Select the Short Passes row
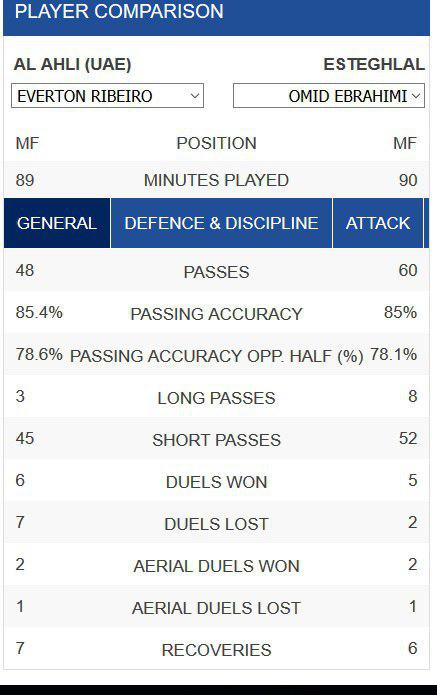This screenshot has width=437, height=695. (x=216, y=439)
